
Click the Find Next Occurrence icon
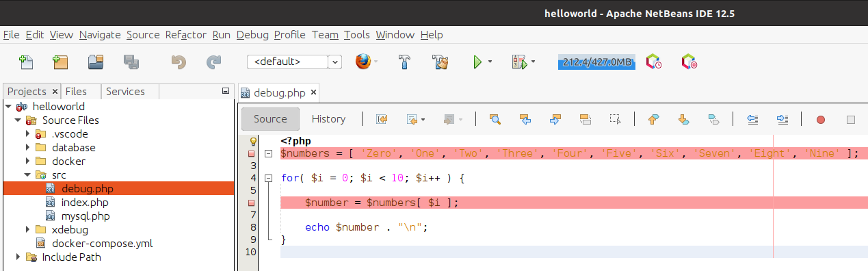coord(555,119)
